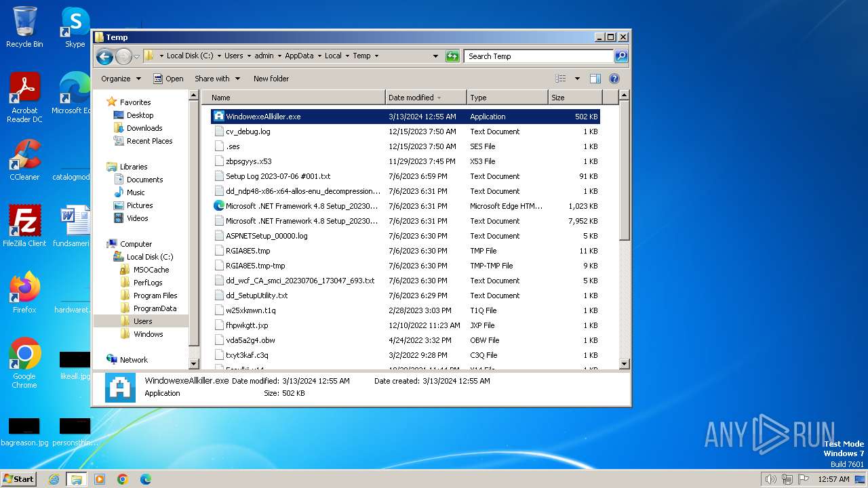The image size is (868, 488).
Task: Open Recycle Bin desktop icon
Action: (x=24, y=27)
